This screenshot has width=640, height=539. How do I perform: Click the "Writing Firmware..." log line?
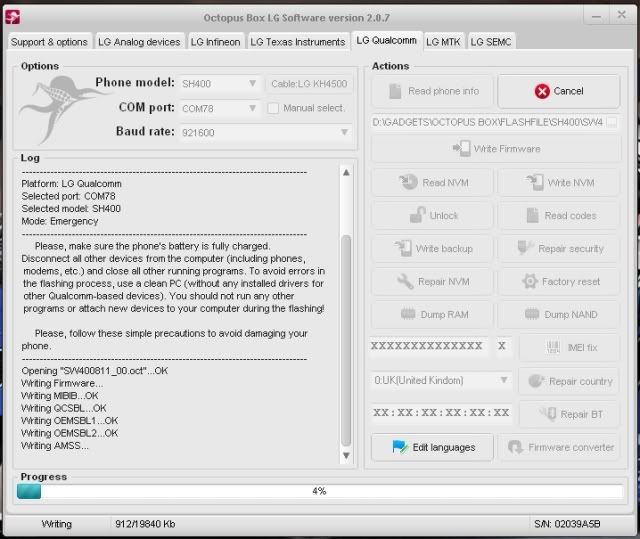tap(62, 383)
